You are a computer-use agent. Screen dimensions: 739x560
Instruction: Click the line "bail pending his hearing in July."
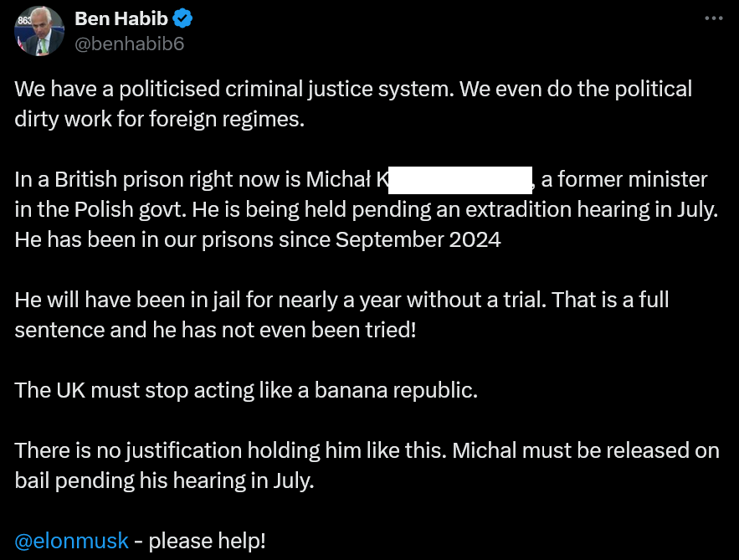click(164, 480)
